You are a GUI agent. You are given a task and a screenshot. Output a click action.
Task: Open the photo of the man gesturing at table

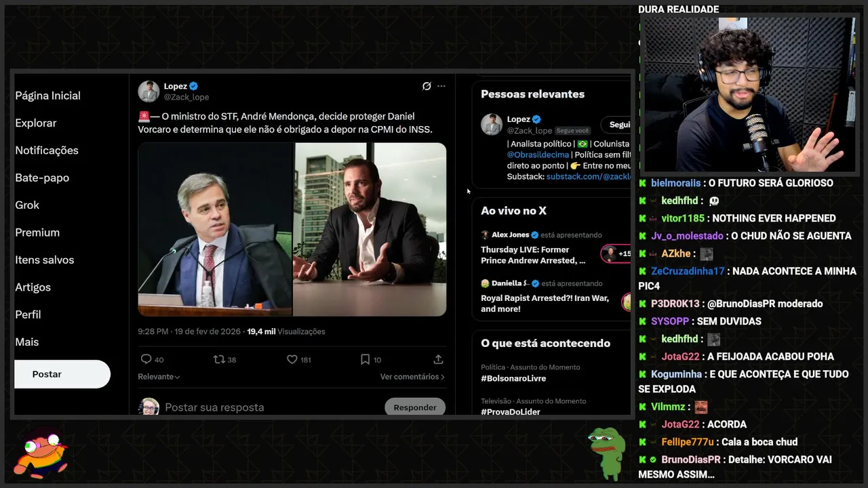[370, 229]
